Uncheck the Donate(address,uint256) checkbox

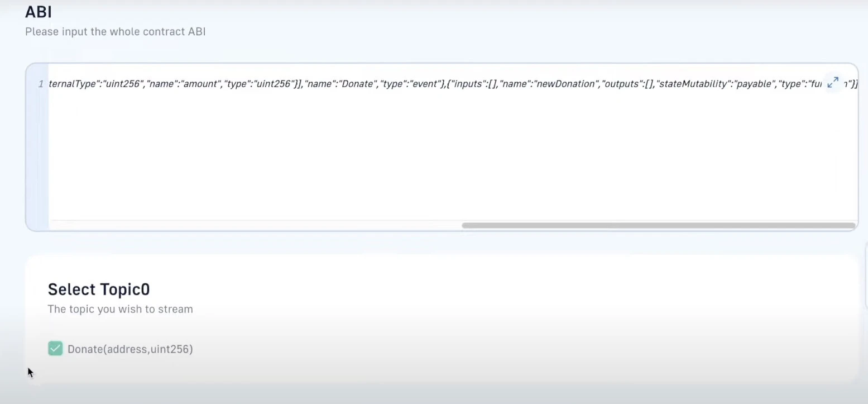(55, 349)
